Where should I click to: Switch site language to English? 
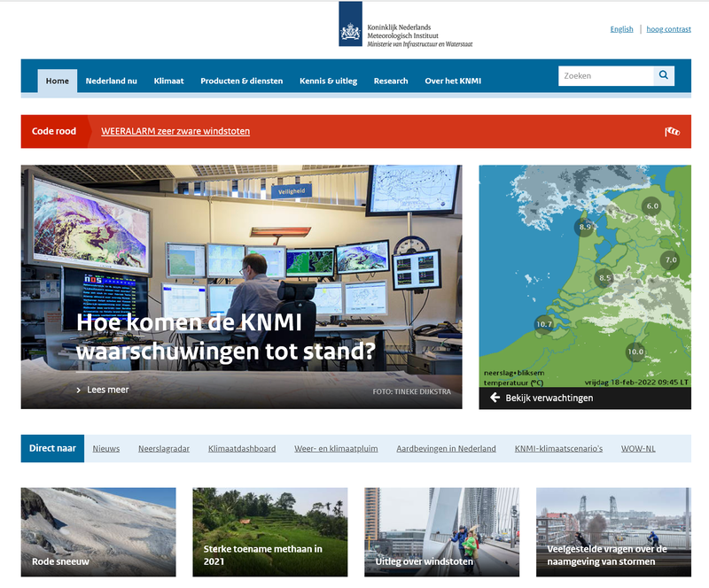(x=622, y=29)
